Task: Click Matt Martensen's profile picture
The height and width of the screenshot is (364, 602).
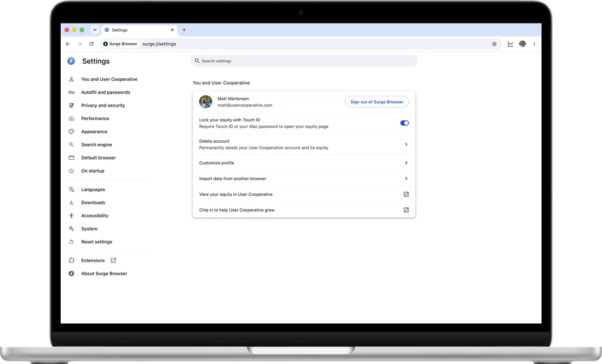Action: (206, 102)
